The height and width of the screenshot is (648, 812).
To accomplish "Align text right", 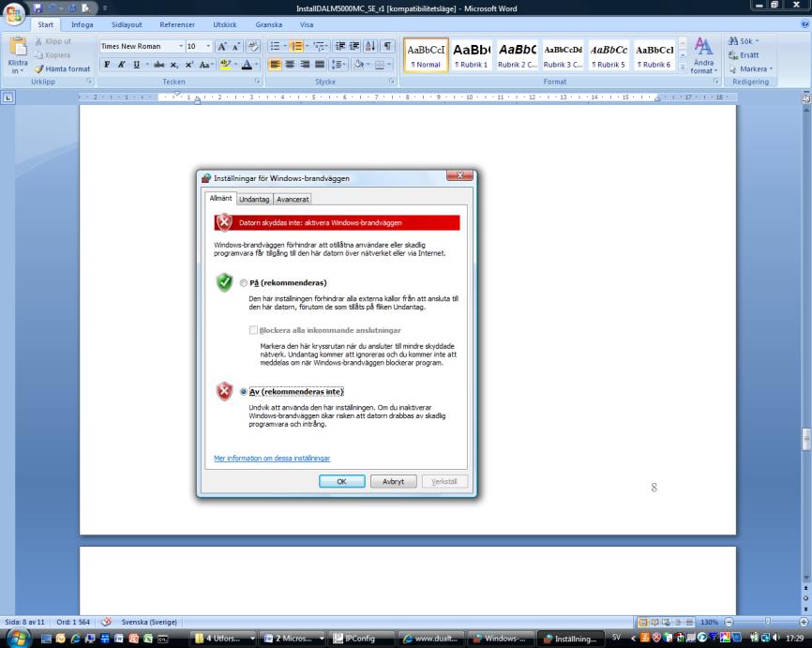I will point(305,65).
